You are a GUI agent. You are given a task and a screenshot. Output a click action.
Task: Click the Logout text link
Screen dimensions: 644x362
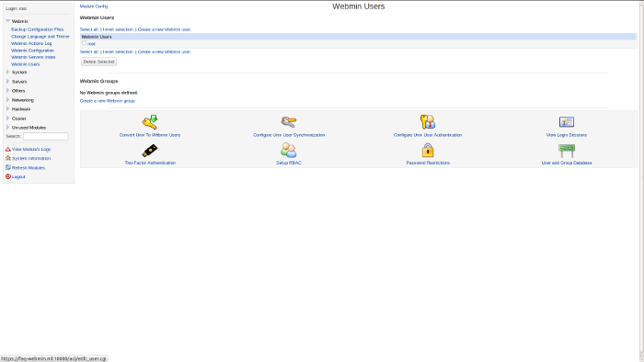18,176
